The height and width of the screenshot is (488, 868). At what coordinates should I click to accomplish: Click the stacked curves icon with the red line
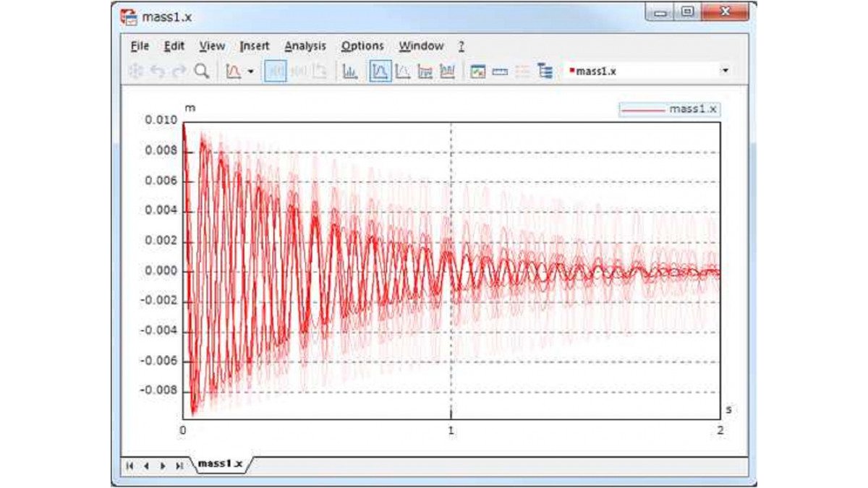(425, 71)
